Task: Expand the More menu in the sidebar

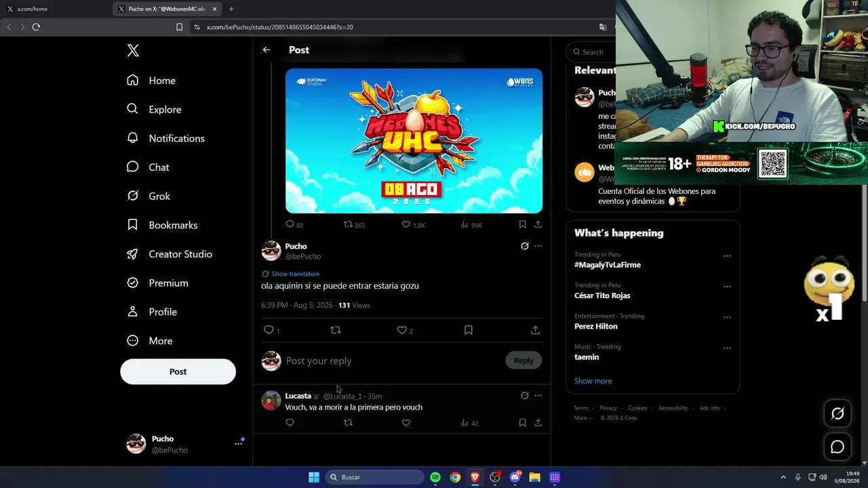Action: [151, 341]
